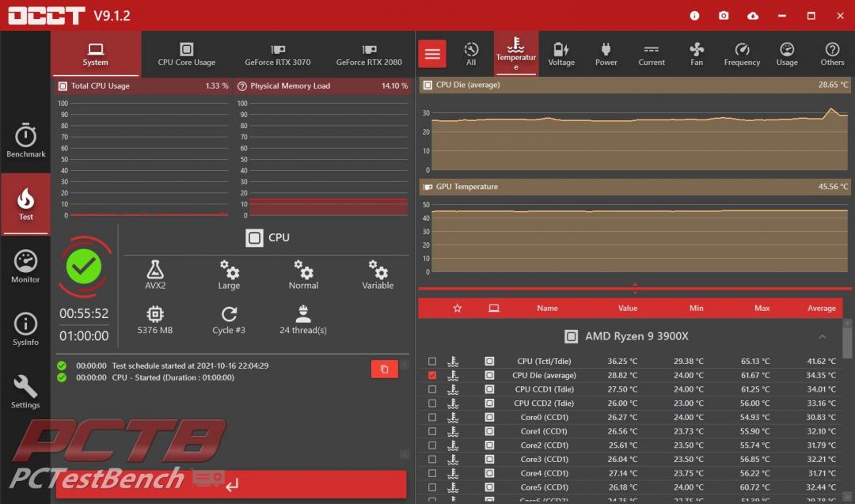Screen dimensions: 855x504
Task: Sort by the Value column header
Action: click(628, 309)
